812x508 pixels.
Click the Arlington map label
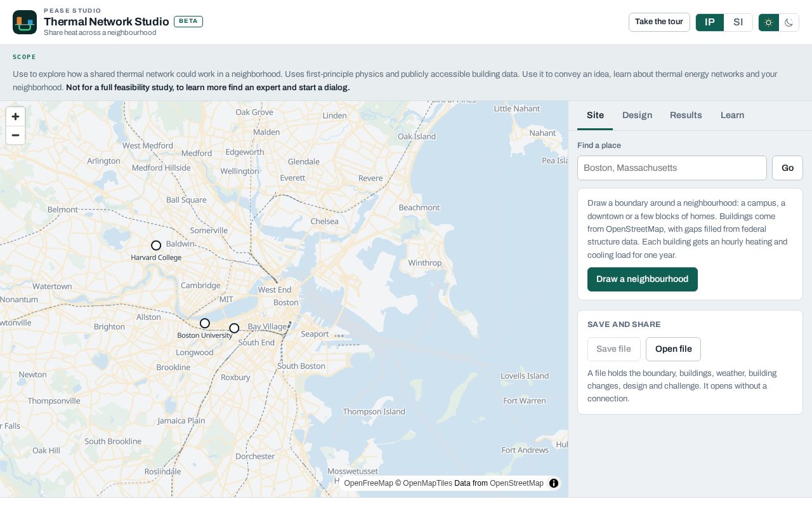tap(103, 161)
